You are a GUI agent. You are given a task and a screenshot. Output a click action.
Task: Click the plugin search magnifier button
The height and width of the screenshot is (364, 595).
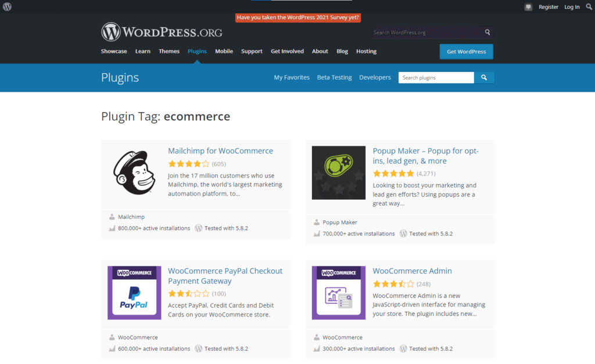coord(484,77)
